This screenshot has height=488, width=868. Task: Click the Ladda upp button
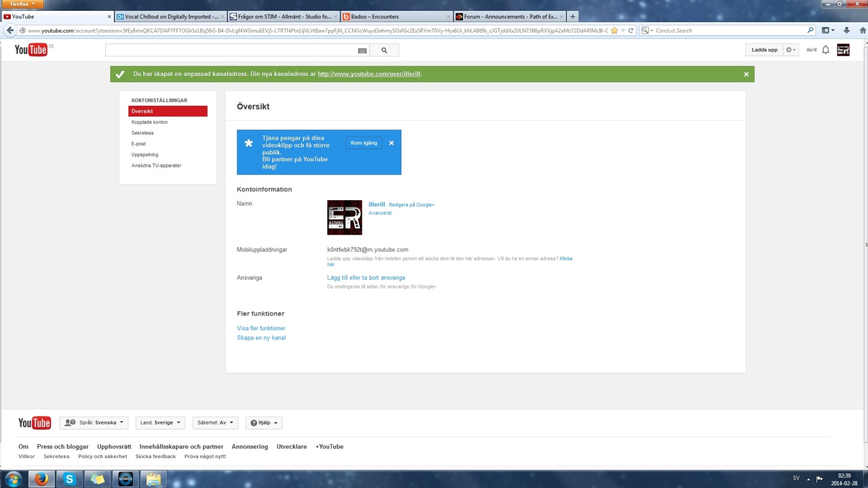tap(764, 50)
